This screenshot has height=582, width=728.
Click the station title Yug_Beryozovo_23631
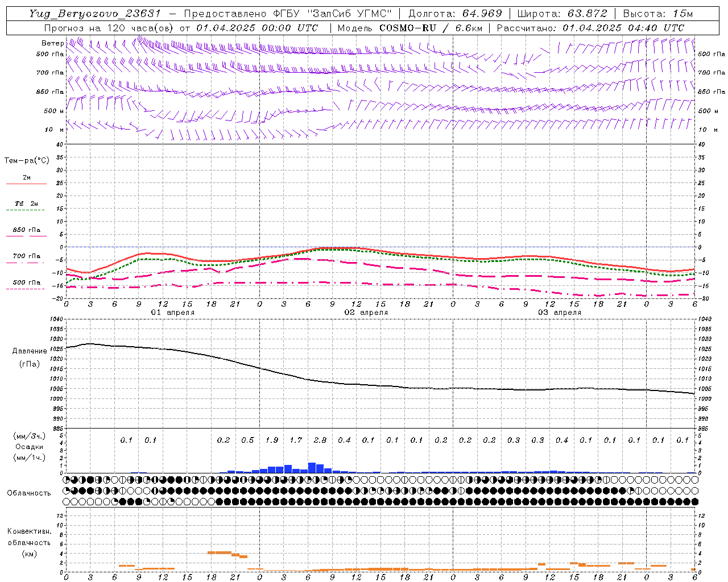(x=95, y=14)
